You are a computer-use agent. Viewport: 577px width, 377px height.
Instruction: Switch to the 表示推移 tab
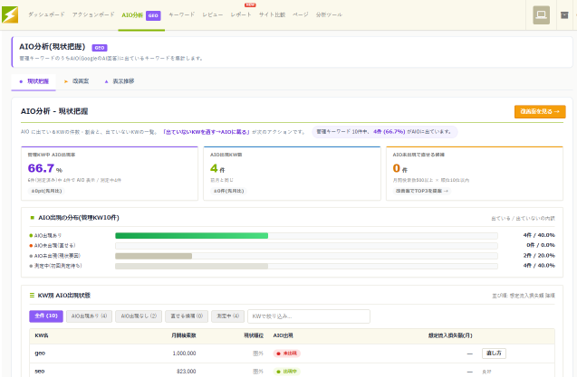click(120, 81)
